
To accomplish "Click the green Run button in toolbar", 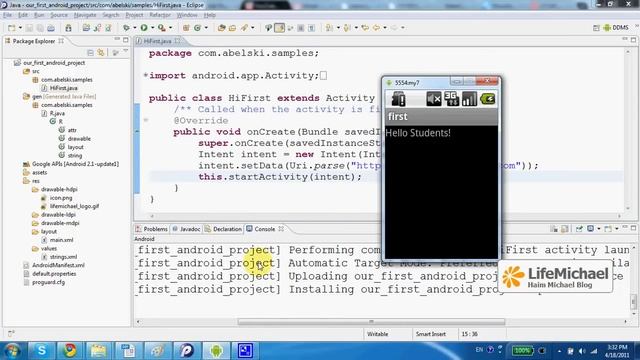I will point(144,27).
